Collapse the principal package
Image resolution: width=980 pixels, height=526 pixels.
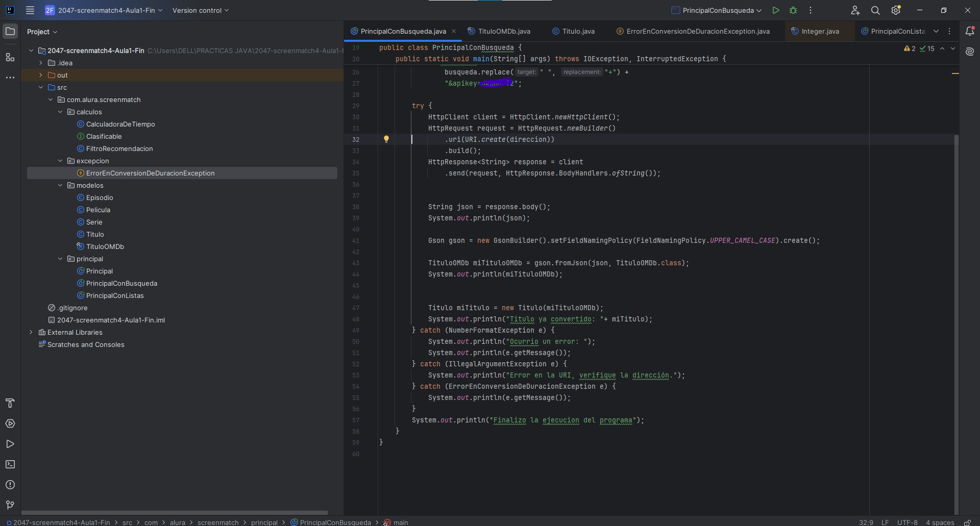[x=60, y=259]
